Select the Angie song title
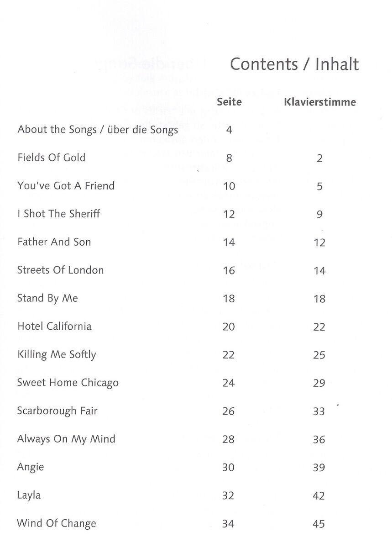The image size is (392, 548). click(x=30, y=468)
